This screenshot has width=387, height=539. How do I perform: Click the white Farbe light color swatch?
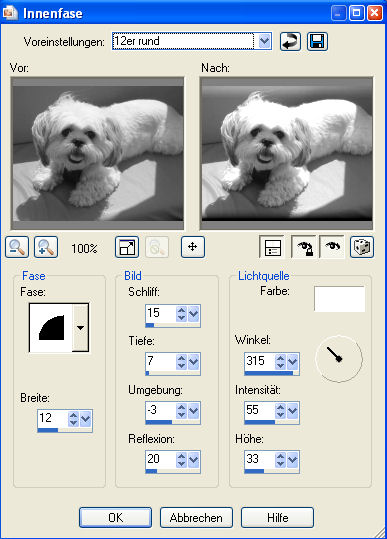(x=339, y=299)
